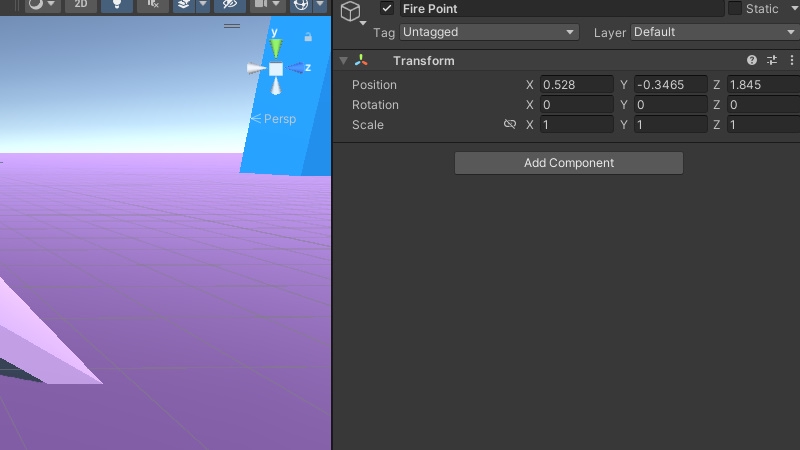This screenshot has height=450, width=800.
Task: Toggle scene gizmos globe icon
Action: pos(301,5)
